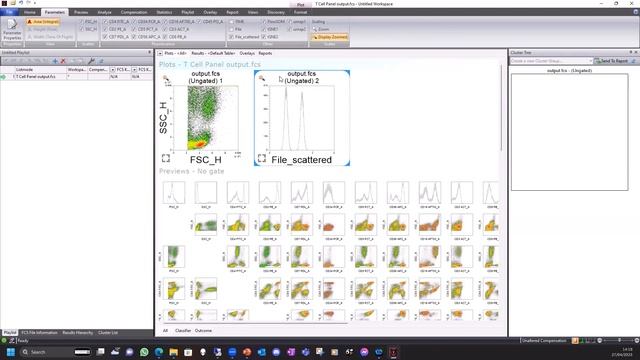Click the Reports link in the plots header

[x=265, y=53]
